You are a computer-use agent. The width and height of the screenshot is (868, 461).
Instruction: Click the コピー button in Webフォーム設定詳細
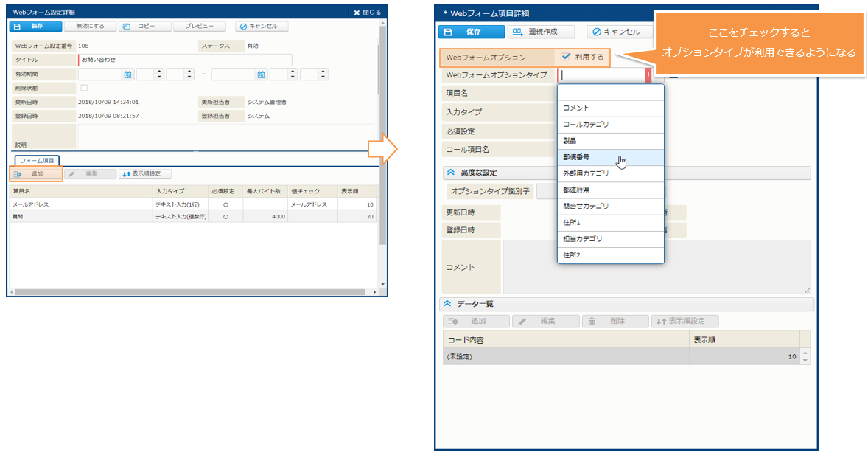[x=146, y=26]
